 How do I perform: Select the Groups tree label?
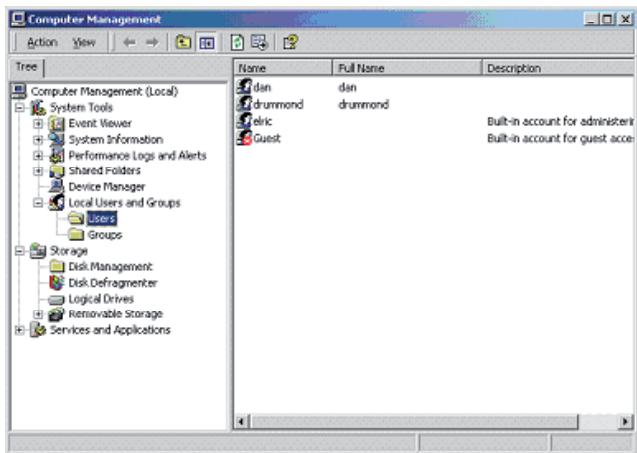point(104,234)
